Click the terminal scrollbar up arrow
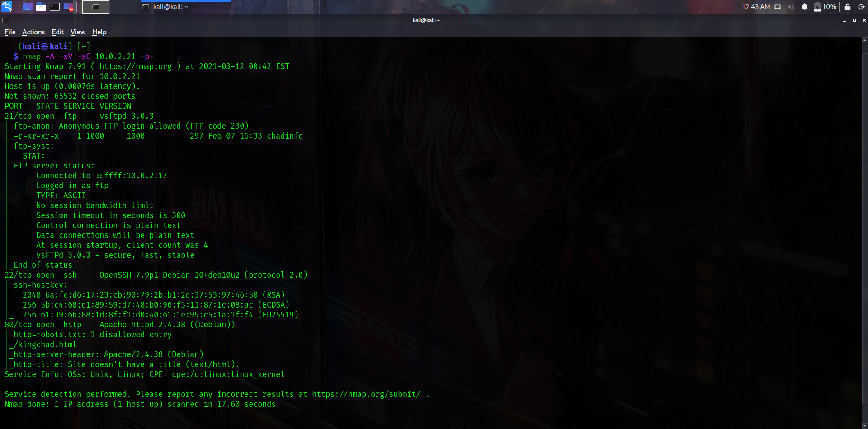 click(x=865, y=40)
